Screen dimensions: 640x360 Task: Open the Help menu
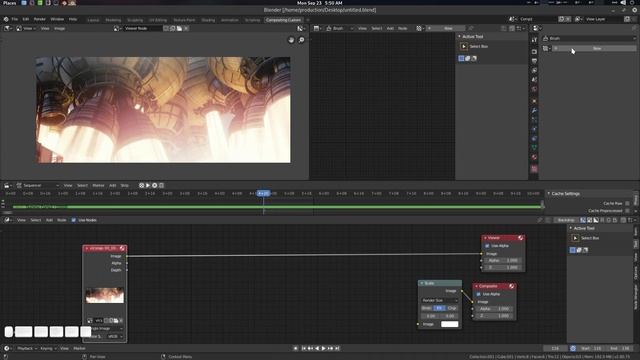pos(73,19)
